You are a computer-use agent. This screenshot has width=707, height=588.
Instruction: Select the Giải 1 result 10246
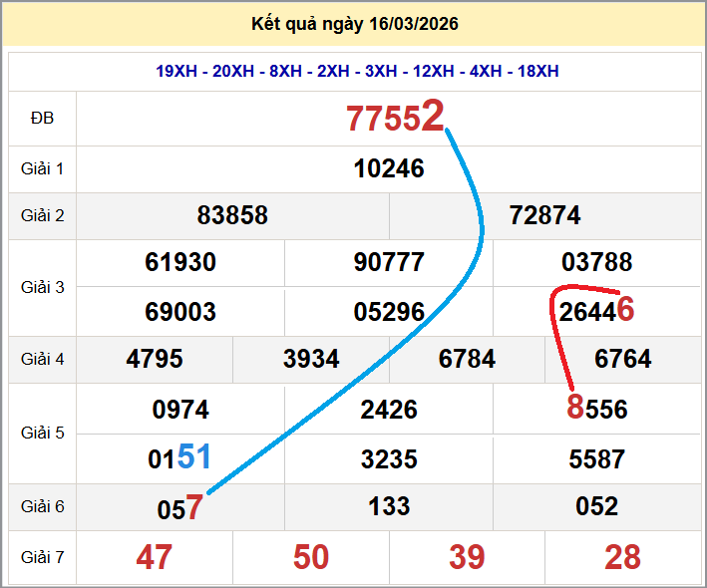(389, 168)
